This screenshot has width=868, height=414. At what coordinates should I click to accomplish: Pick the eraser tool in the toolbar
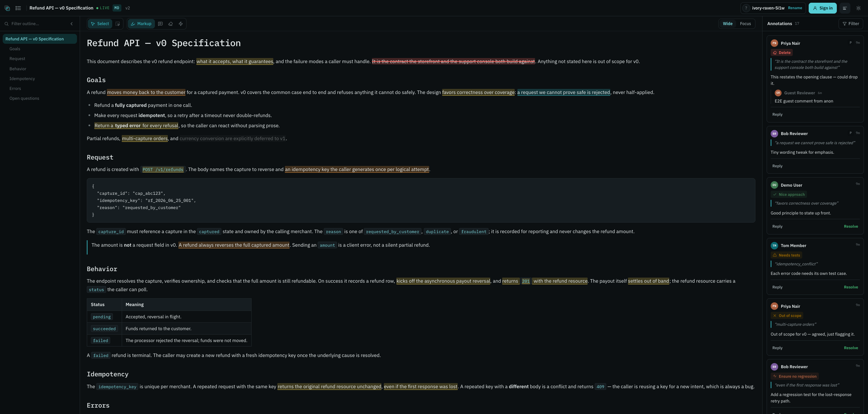point(171,24)
